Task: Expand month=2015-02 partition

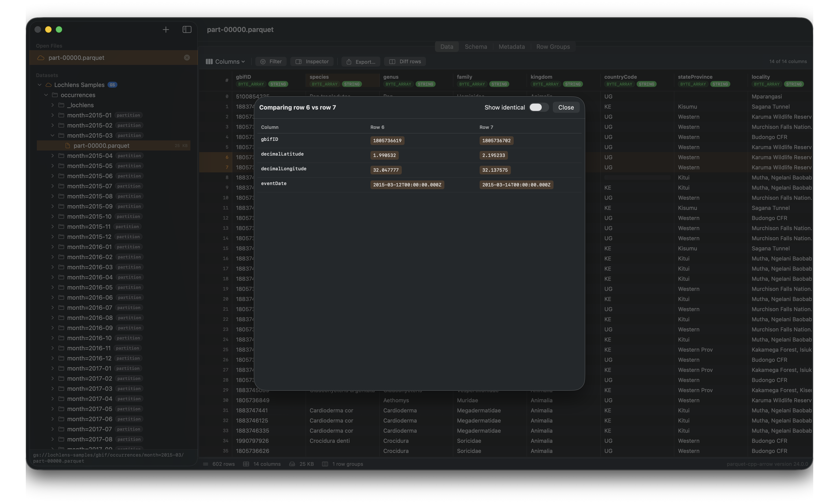Action: pos(52,125)
